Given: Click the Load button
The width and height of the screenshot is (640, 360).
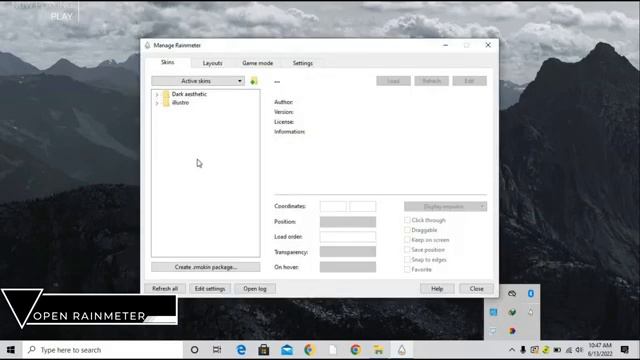Looking at the screenshot, I should [393, 81].
